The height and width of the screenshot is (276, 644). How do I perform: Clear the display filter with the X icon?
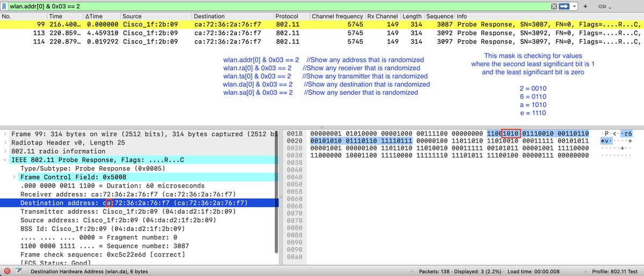pyautogui.click(x=554, y=6)
